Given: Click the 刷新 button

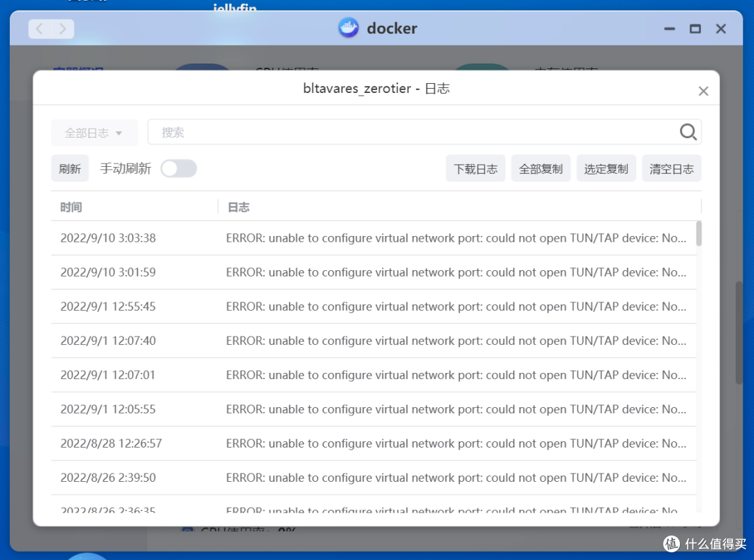Looking at the screenshot, I should tap(70, 168).
